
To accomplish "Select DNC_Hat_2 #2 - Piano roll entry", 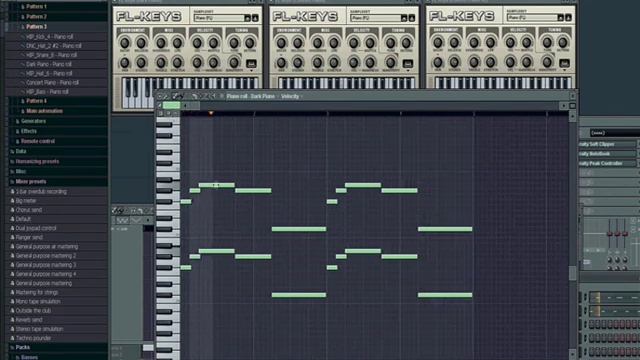I will (54, 46).
